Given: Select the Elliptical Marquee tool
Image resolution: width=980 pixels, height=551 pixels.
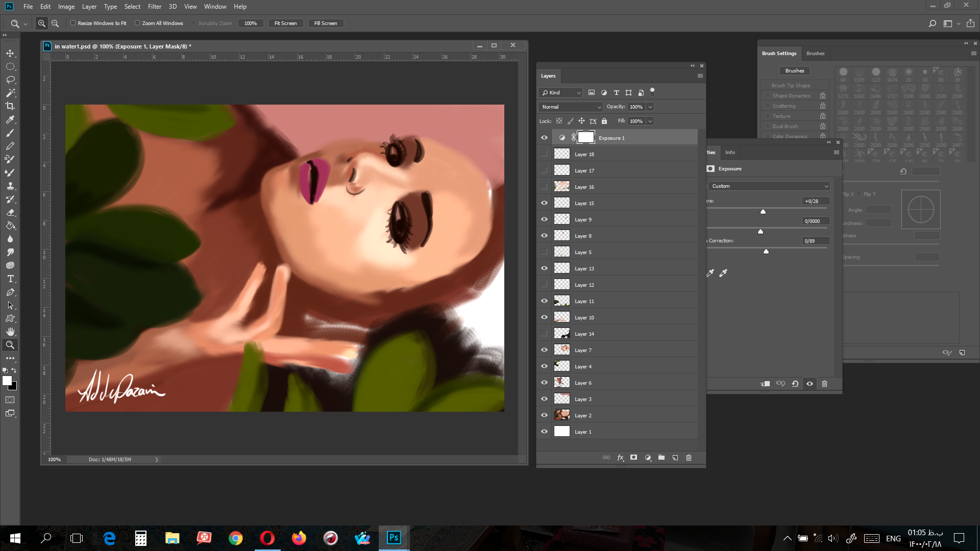Looking at the screenshot, I should [10, 67].
